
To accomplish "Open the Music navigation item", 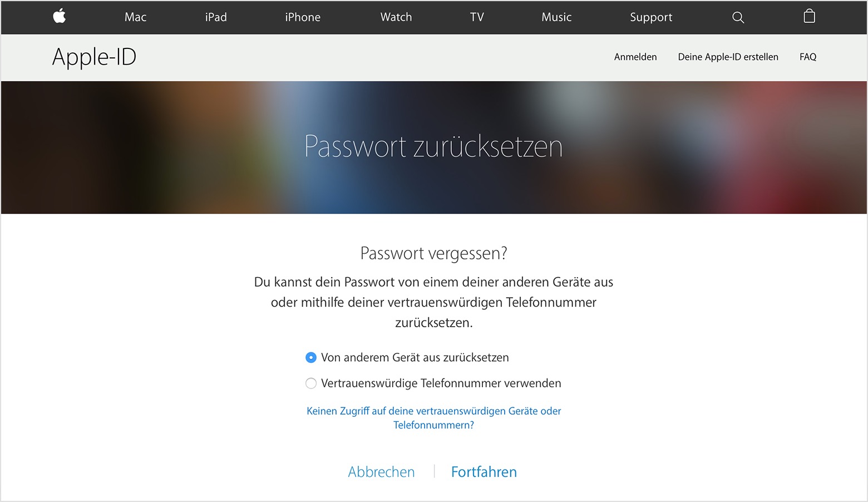I will coord(556,17).
